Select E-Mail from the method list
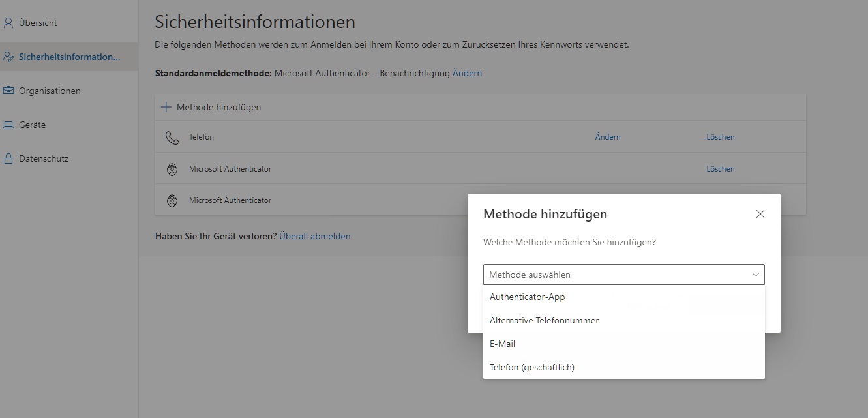 coord(624,344)
